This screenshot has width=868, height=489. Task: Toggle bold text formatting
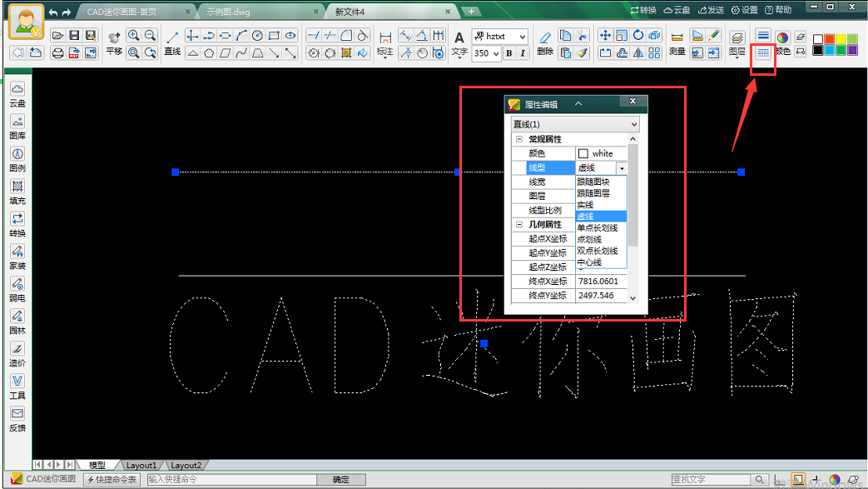coord(508,53)
